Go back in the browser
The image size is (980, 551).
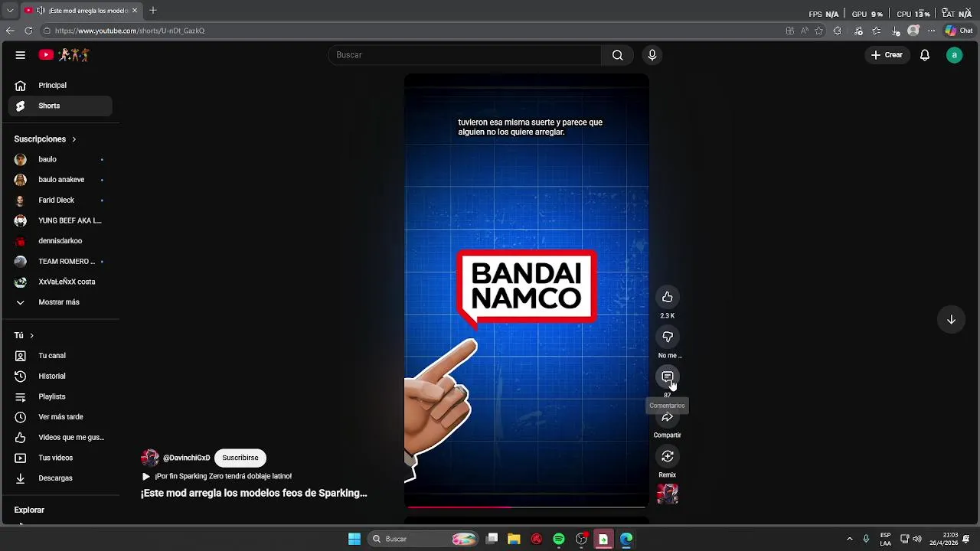point(10,31)
